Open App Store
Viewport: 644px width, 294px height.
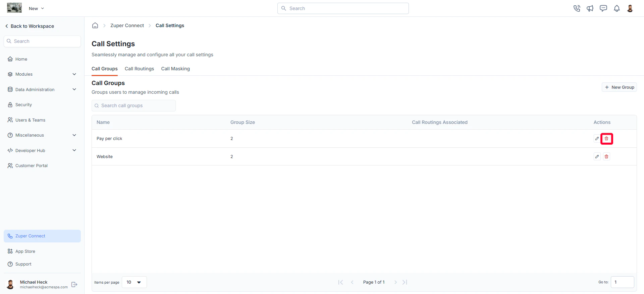(25, 251)
